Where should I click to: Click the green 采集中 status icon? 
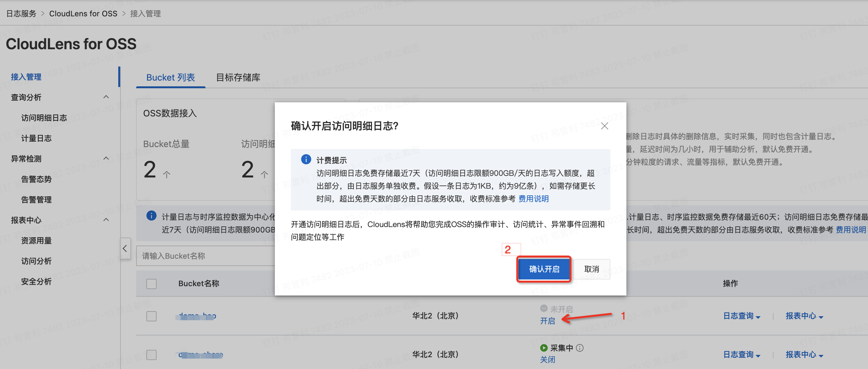pos(544,348)
